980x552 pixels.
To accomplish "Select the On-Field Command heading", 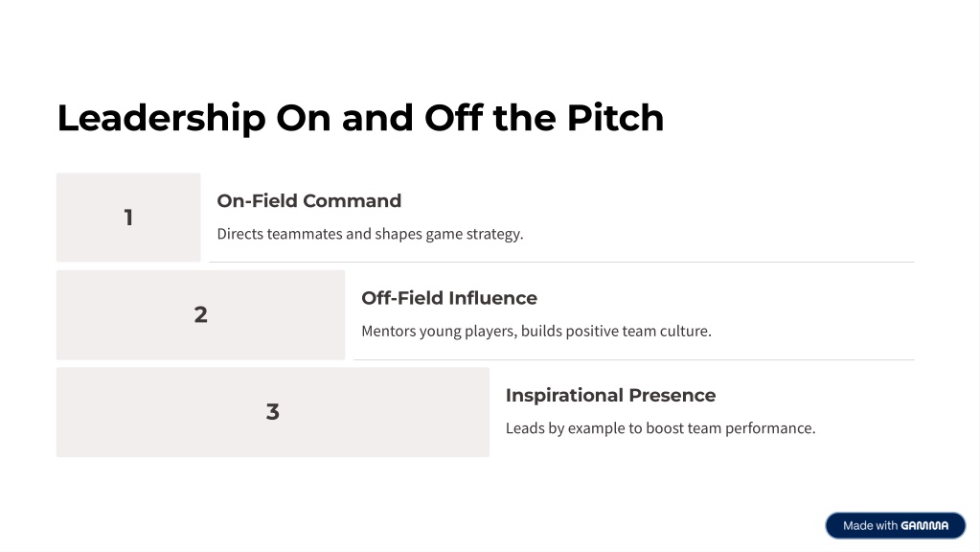I will click(308, 200).
